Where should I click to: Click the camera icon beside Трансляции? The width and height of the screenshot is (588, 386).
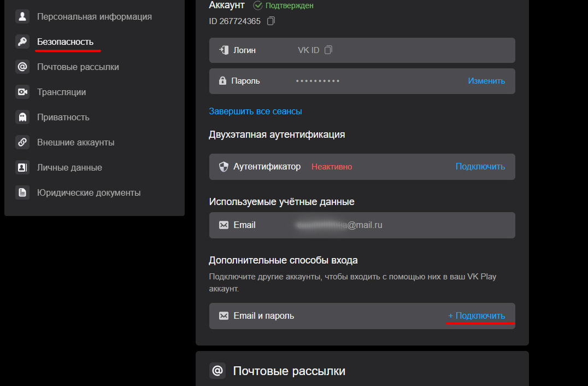(22, 92)
